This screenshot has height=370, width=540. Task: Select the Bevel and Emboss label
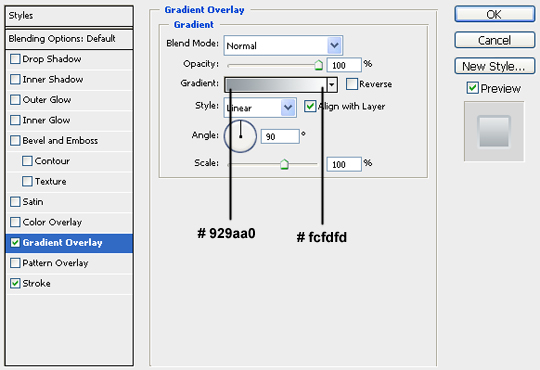point(60,140)
